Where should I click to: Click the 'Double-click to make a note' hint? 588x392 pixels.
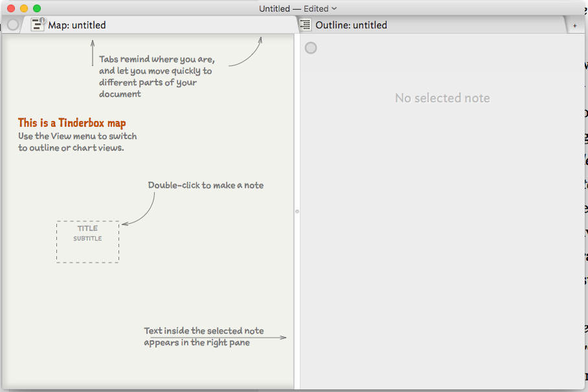tap(205, 185)
